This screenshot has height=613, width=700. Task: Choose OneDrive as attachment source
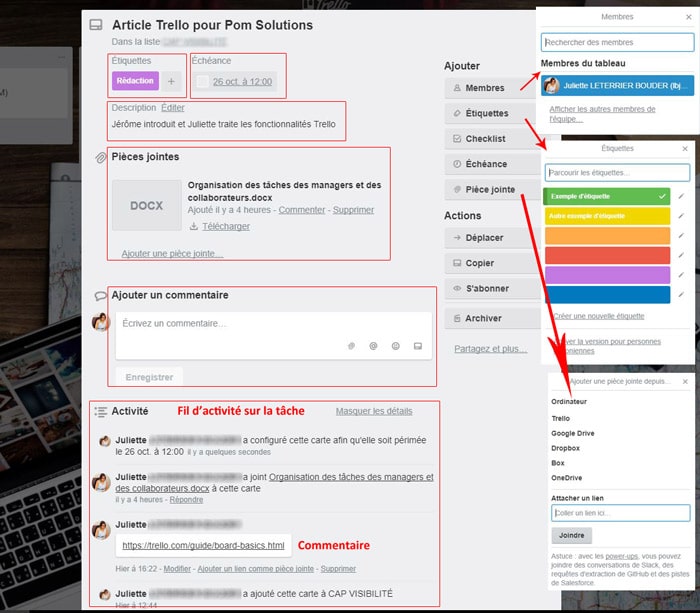(567, 478)
